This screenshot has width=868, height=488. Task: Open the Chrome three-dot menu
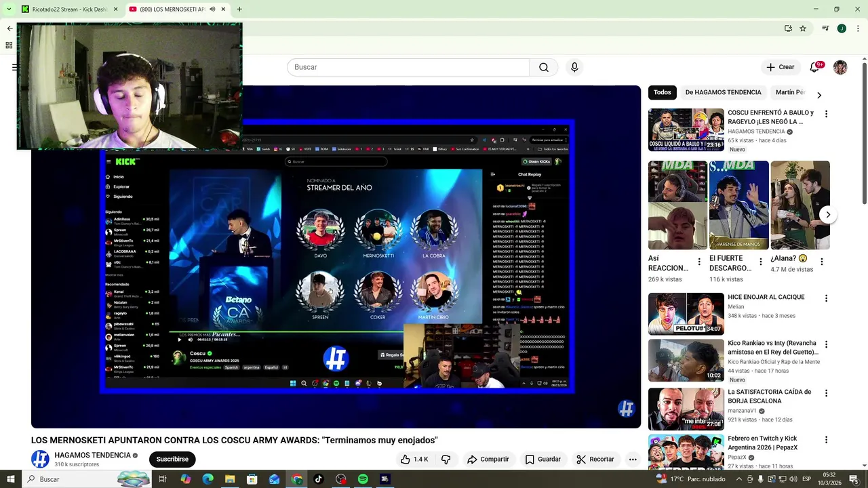(x=856, y=28)
